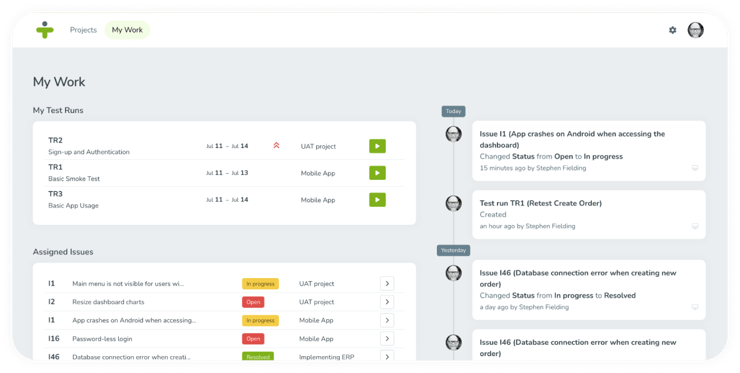Click In progress badge on 'Main menu' issue
The width and height of the screenshot is (740, 373).
(261, 284)
